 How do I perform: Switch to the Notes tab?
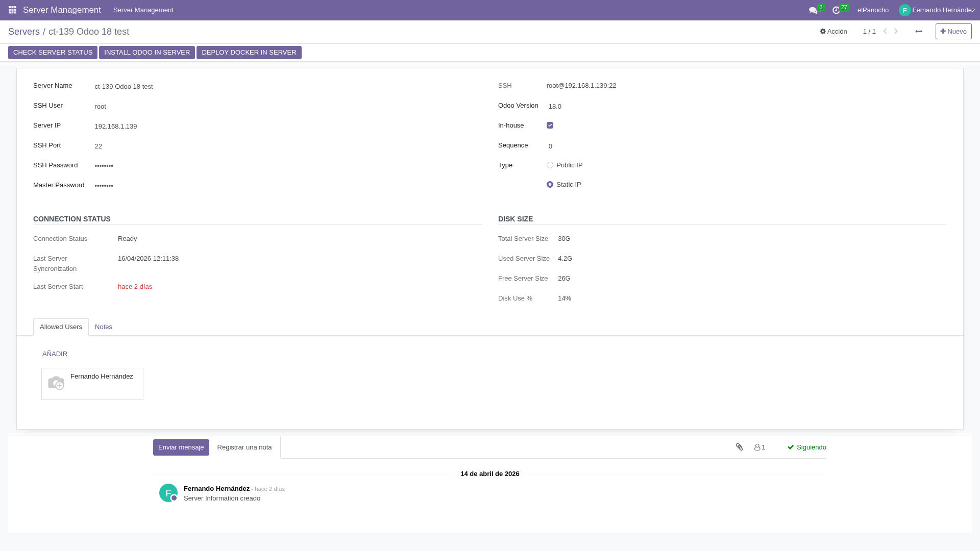(x=104, y=327)
